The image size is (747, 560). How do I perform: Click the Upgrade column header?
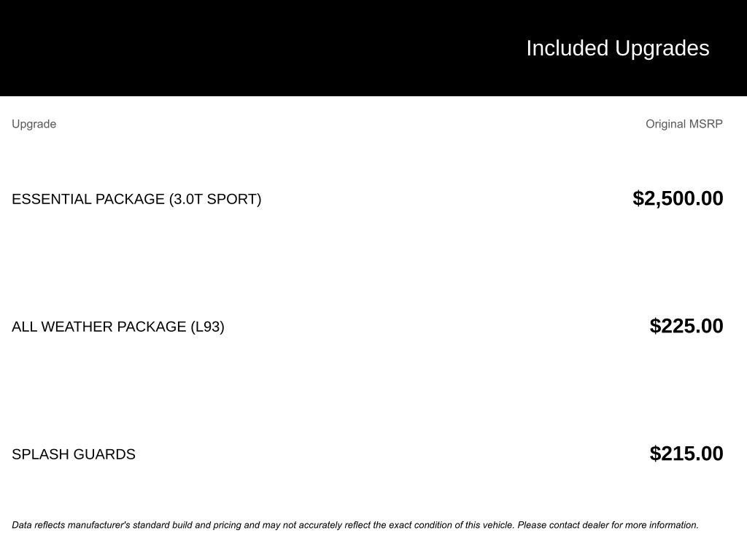tap(34, 124)
